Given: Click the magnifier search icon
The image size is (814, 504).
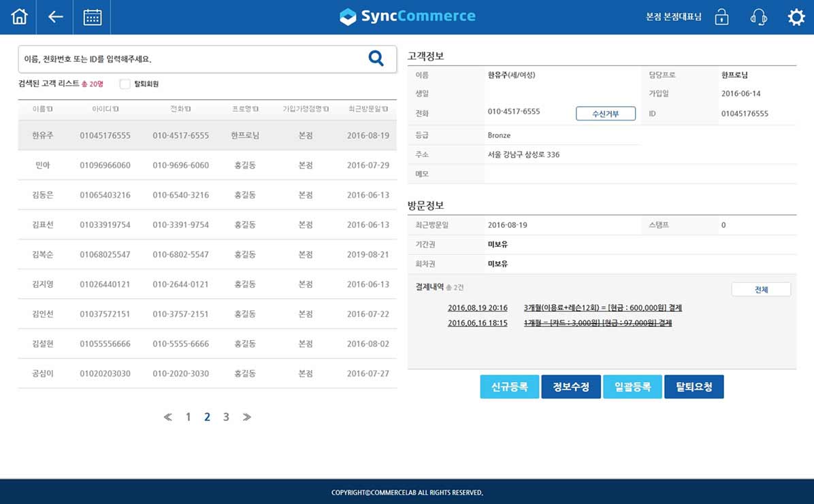Looking at the screenshot, I should click(376, 58).
